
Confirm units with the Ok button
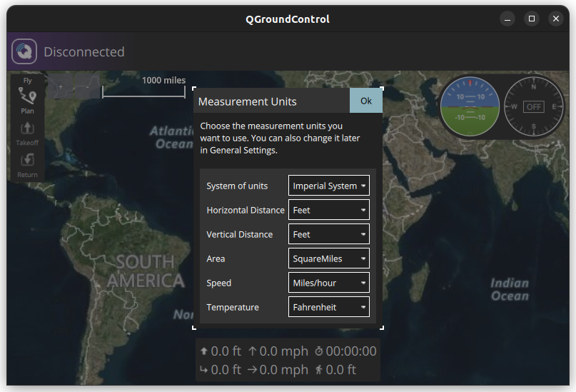[366, 101]
